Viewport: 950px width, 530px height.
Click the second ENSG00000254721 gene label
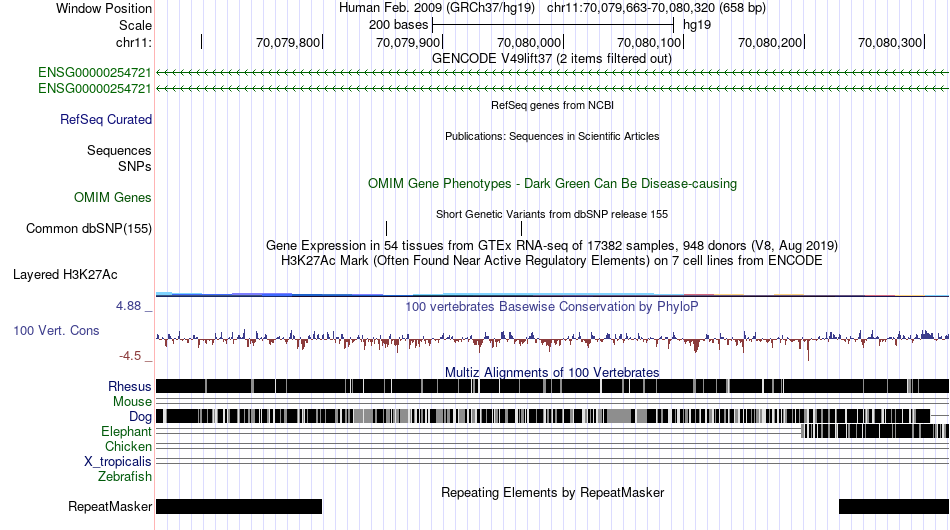(x=95, y=88)
